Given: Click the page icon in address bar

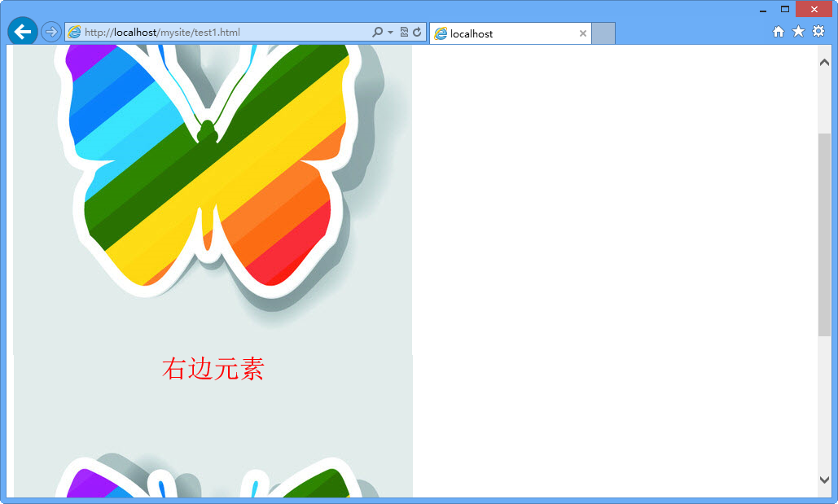Looking at the screenshot, I should click(75, 33).
